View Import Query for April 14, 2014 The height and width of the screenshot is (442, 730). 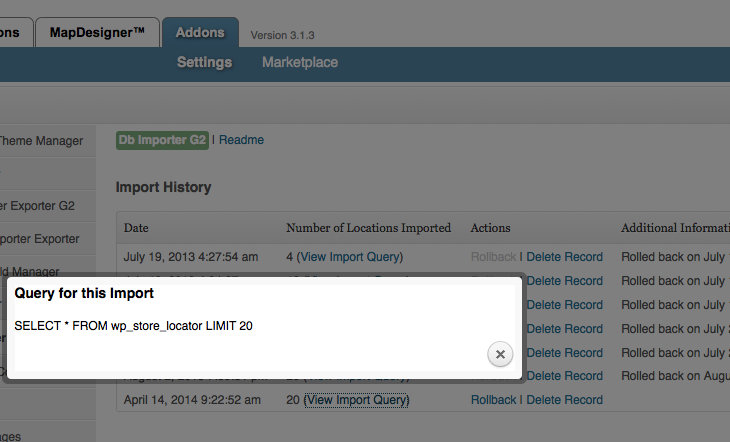[357, 400]
